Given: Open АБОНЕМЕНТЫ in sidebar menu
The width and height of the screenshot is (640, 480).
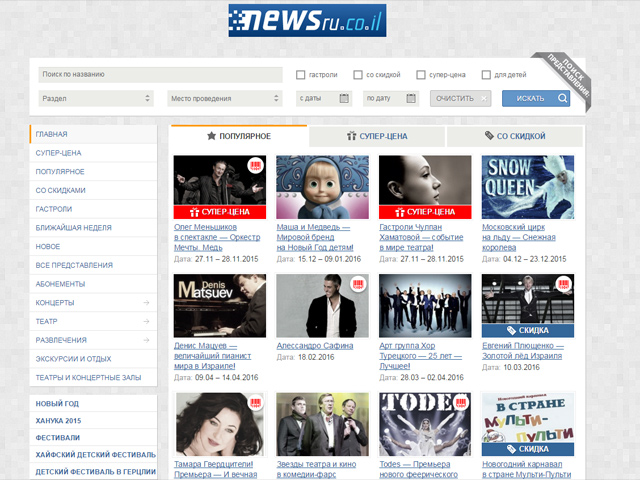Looking at the screenshot, I should pyautogui.click(x=93, y=284).
